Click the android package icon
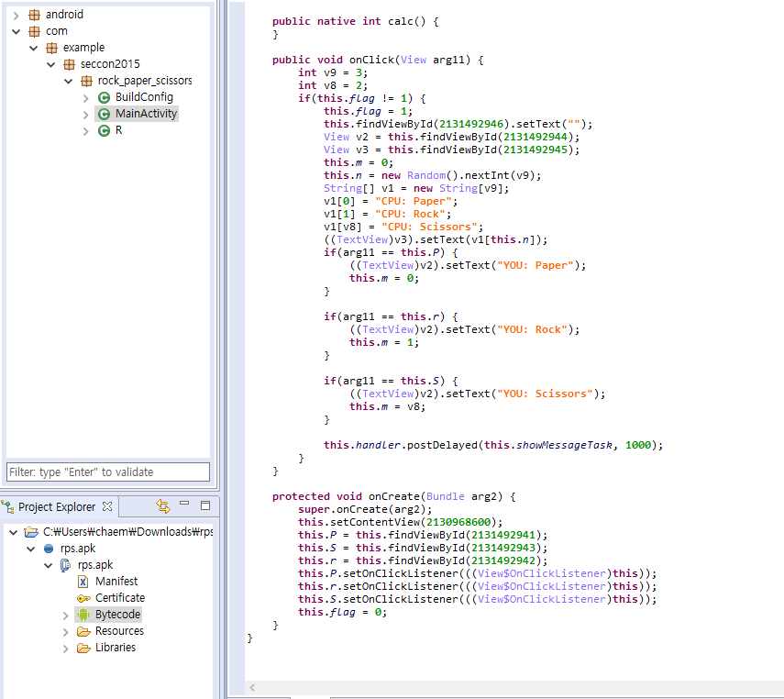This screenshot has width=784, height=699. tap(34, 15)
